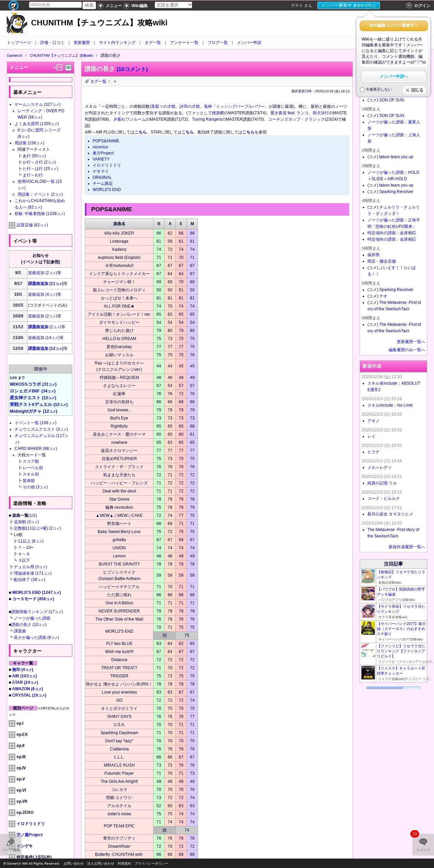Image resolution: width=434 pixels, height=868 pixels.
Task: Open the アンケート一覧 nav item
Action: click(x=184, y=43)
